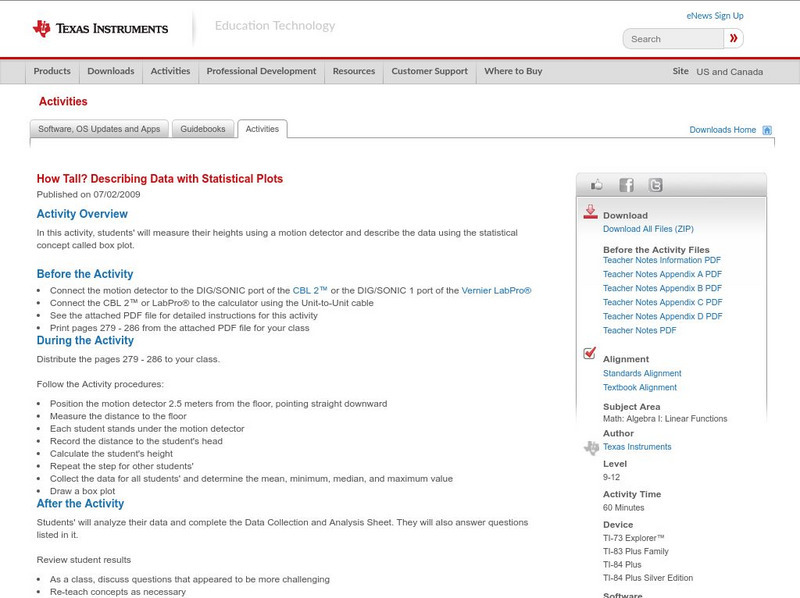Open Teacher Notes Appendix B PDF
The height and width of the screenshot is (598, 800).
(x=662, y=288)
